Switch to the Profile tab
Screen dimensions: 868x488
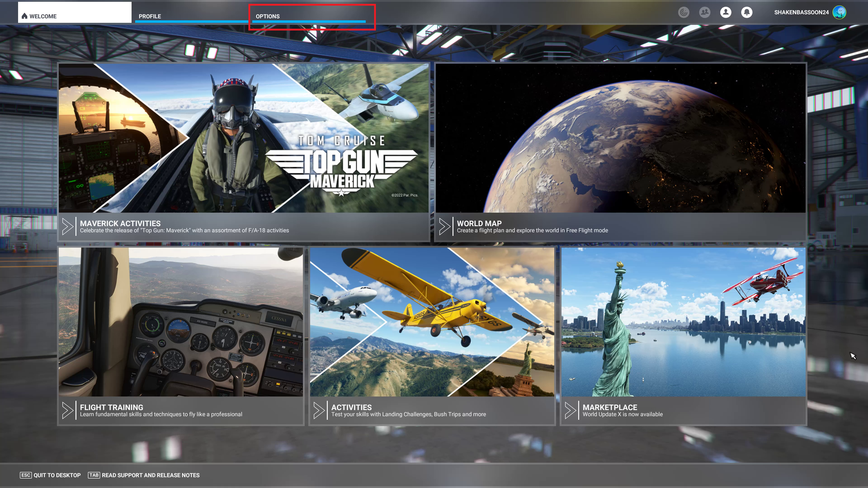click(x=150, y=16)
